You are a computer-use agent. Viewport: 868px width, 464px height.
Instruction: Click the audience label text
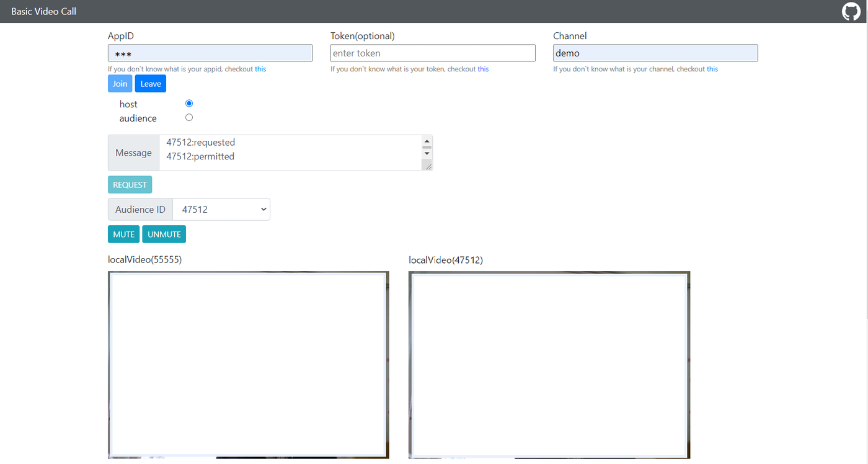click(138, 118)
